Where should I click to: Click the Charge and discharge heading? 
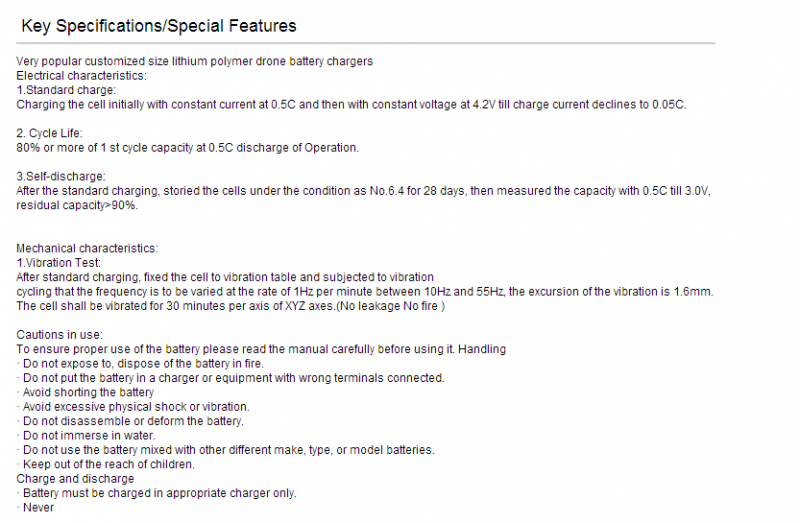click(75, 479)
